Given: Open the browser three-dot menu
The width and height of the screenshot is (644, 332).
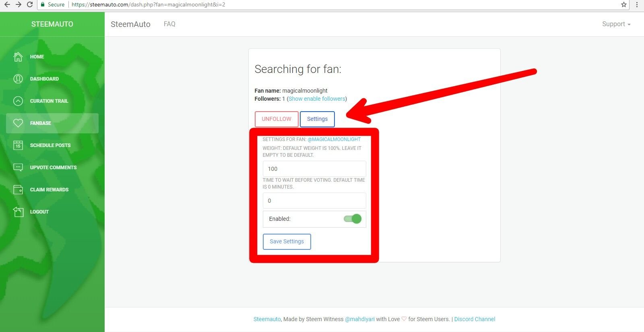Looking at the screenshot, I should click(x=637, y=4).
